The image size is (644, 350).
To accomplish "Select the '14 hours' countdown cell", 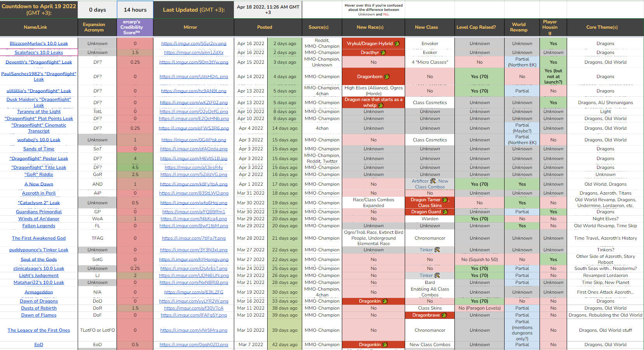I will (135, 10).
